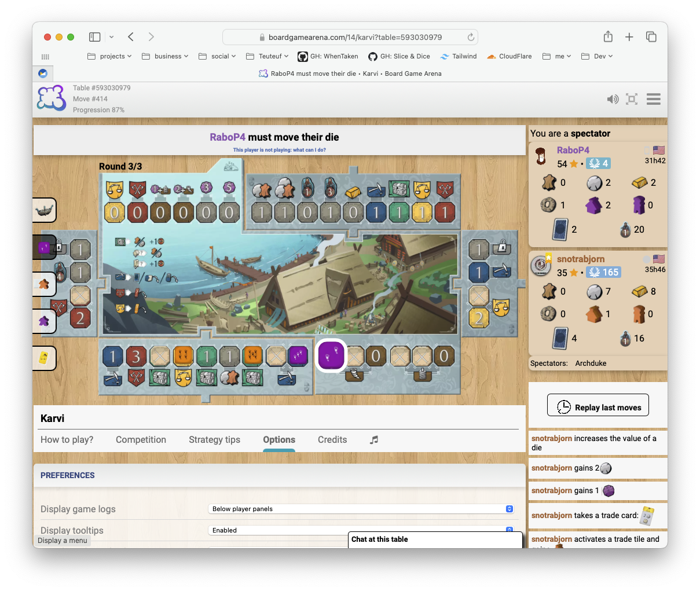Open the ship tab on left side
700x591 pixels.
pyautogui.click(x=44, y=210)
